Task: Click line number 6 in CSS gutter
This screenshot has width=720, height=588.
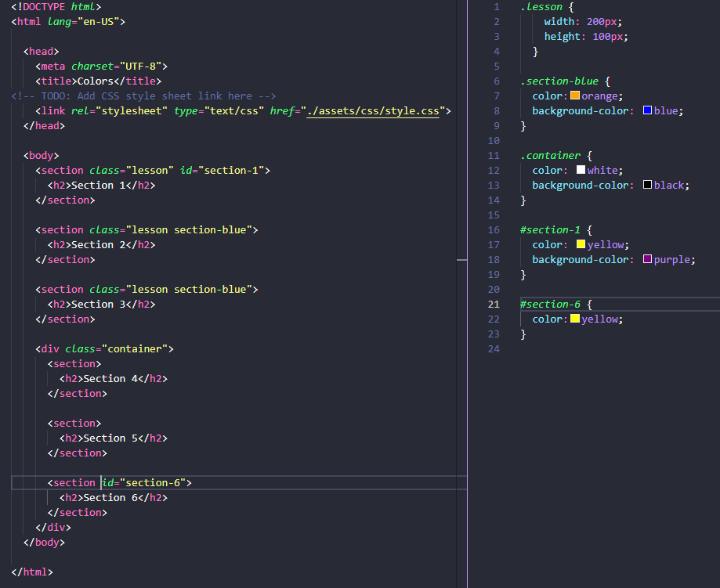Action: click(497, 81)
